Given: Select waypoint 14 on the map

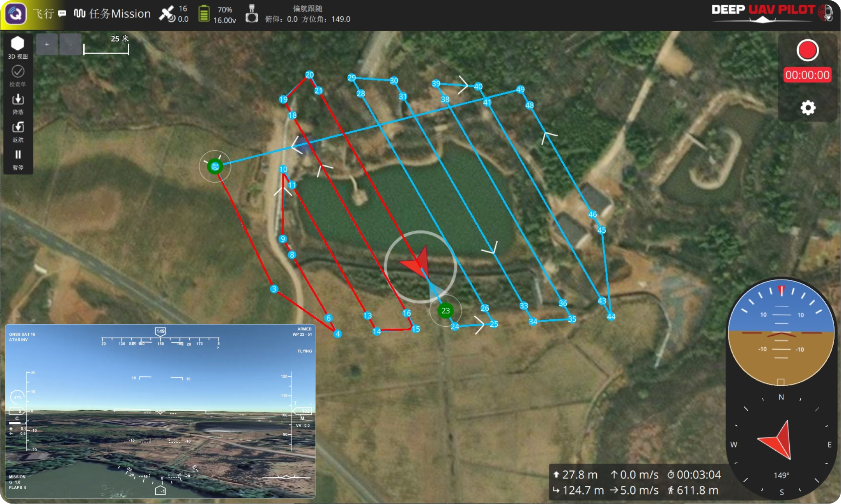Looking at the screenshot, I should [x=377, y=331].
